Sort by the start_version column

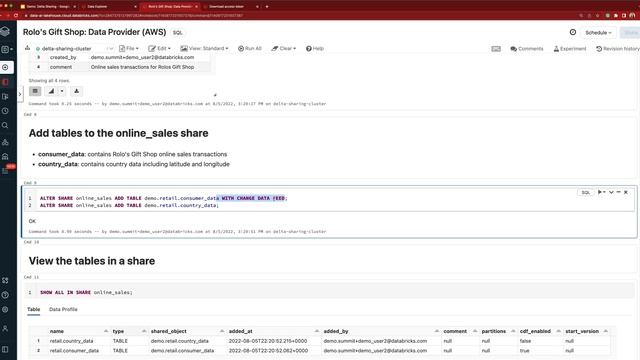587,331
